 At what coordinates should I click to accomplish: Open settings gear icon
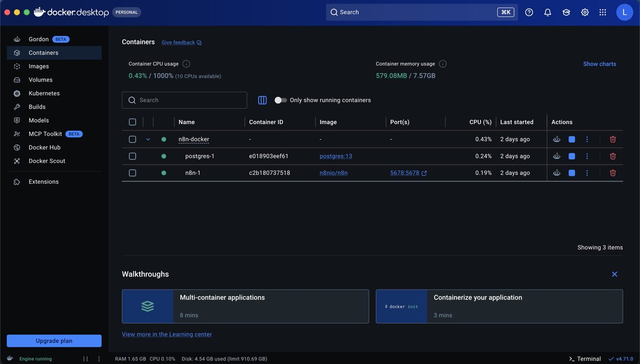pos(585,12)
